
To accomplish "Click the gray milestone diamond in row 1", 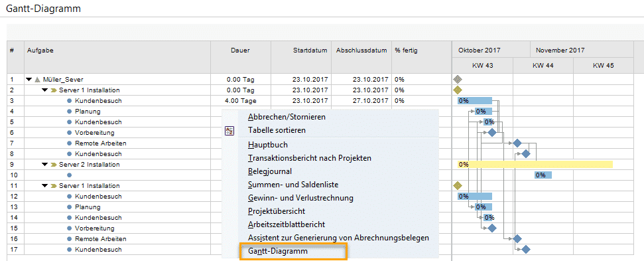I will [457, 79].
